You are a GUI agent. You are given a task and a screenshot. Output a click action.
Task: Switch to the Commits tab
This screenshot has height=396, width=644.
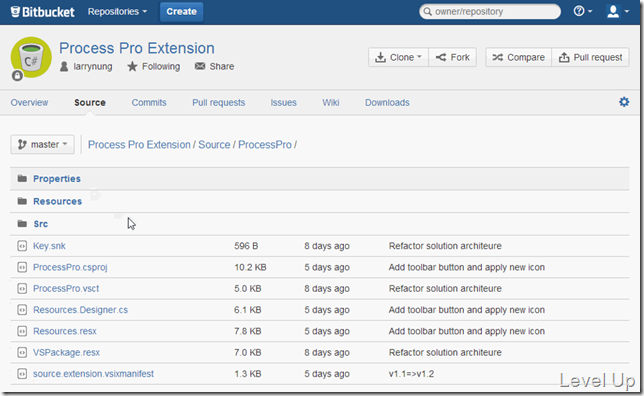click(x=149, y=103)
